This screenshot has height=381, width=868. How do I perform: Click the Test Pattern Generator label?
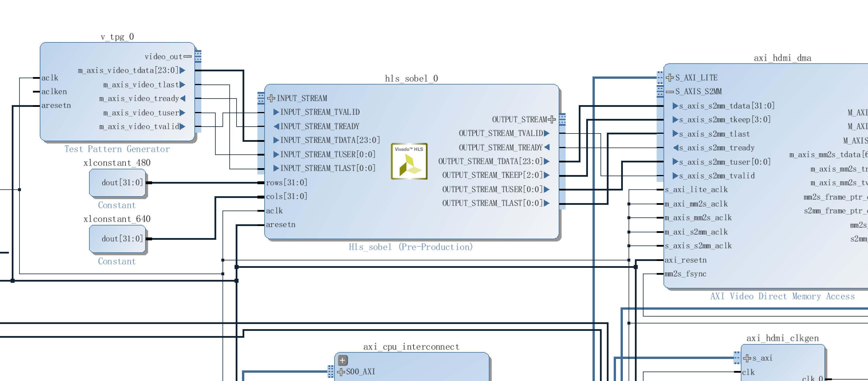(x=117, y=149)
